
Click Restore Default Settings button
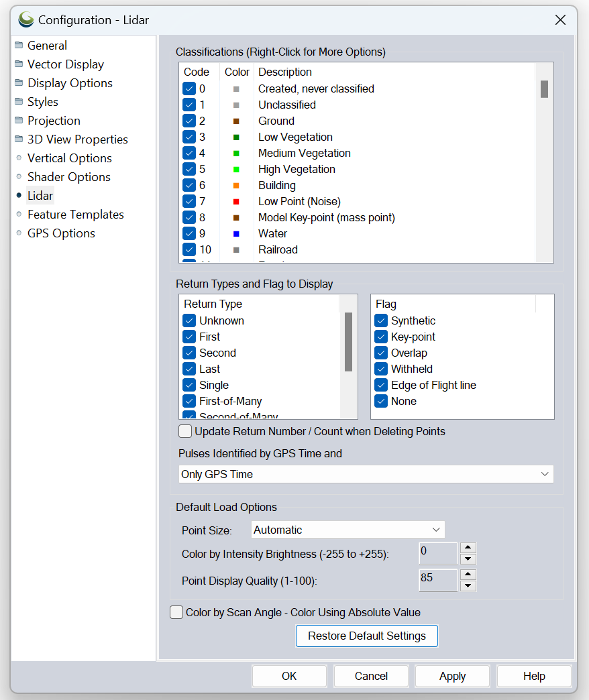tap(366, 636)
